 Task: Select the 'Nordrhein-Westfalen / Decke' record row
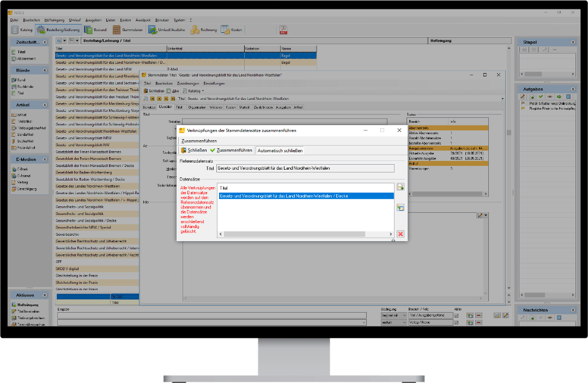(306, 196)
